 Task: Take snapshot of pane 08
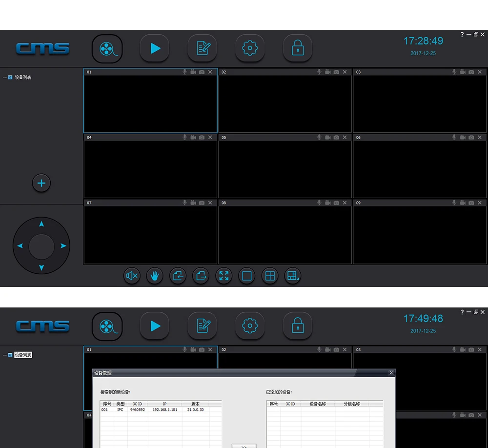[x=336, y=203]
